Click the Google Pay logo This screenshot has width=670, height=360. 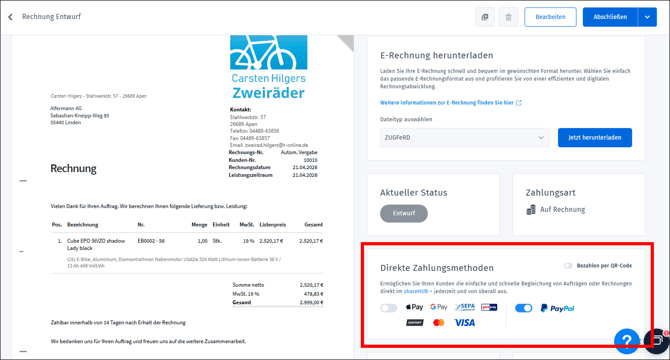(438, 307)
